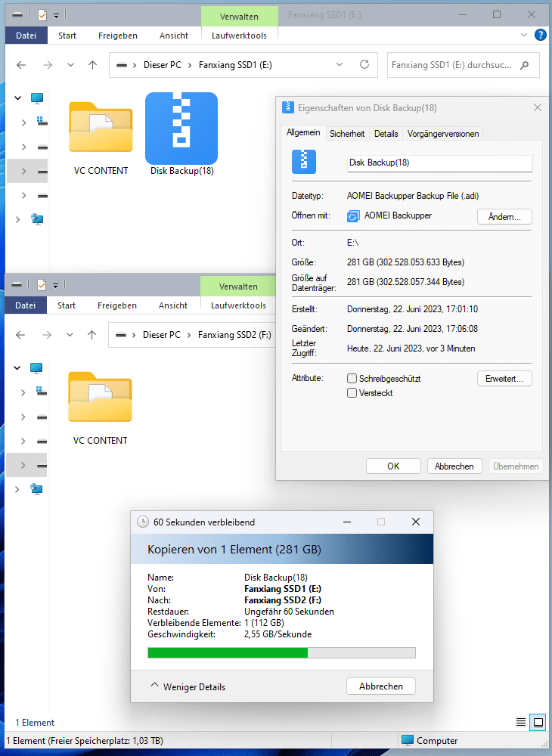Select network icon in E: navigation pane

37,219
